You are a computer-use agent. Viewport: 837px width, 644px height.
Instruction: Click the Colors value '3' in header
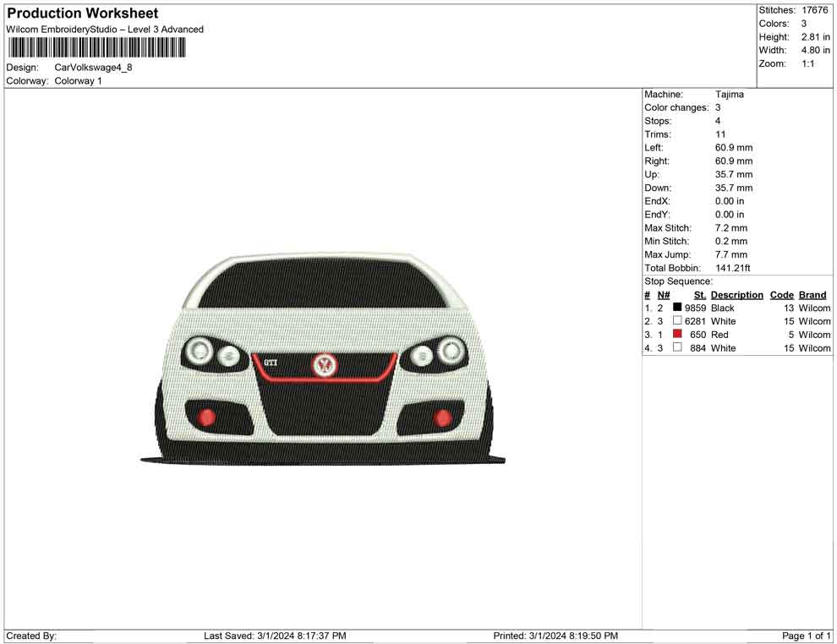(804, 24)
